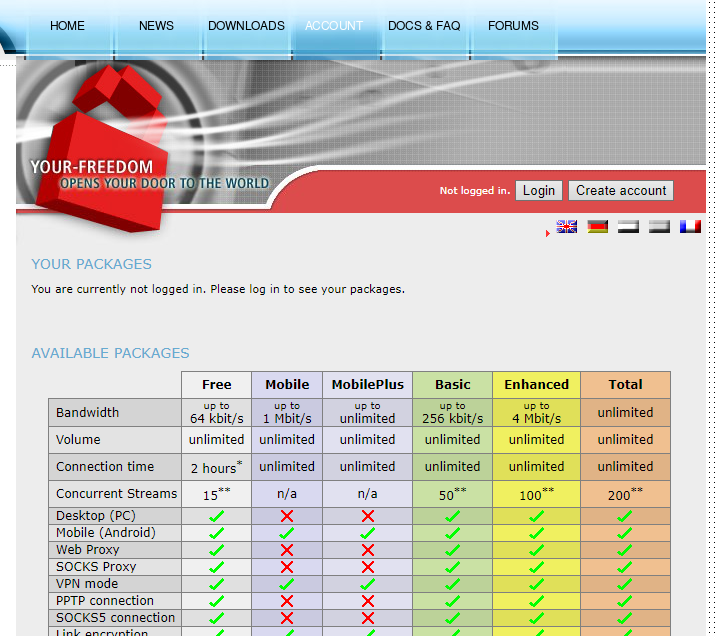Click the 'YOUR PACKAGES' heading
Viewport: 716px width, 636px height.
(91, 264)
